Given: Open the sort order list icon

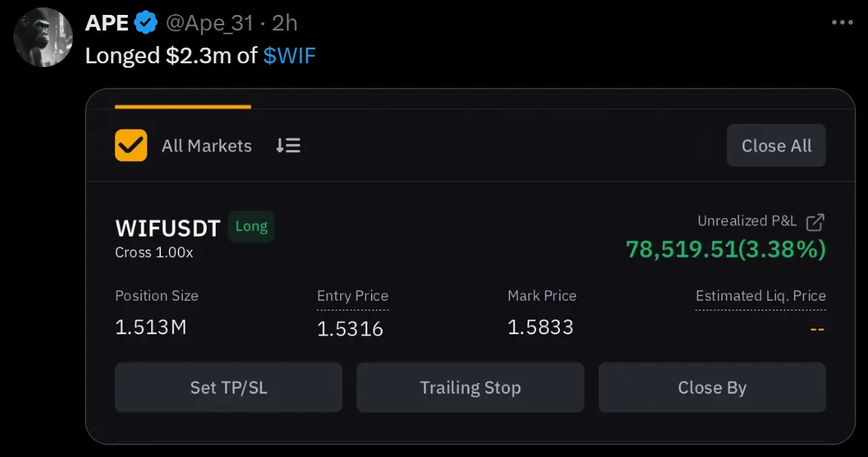Looking at the screenshot, I should click(x=288, y=145).
